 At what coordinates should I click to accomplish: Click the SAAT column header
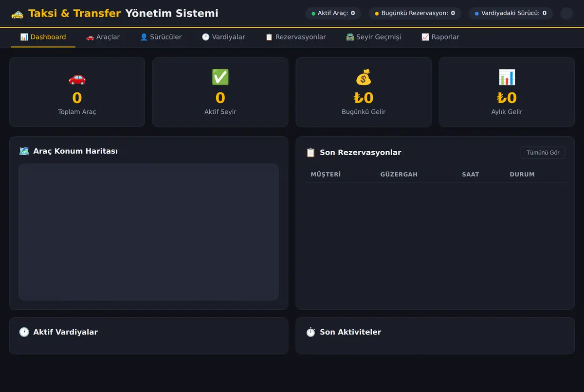coord(471,174)
